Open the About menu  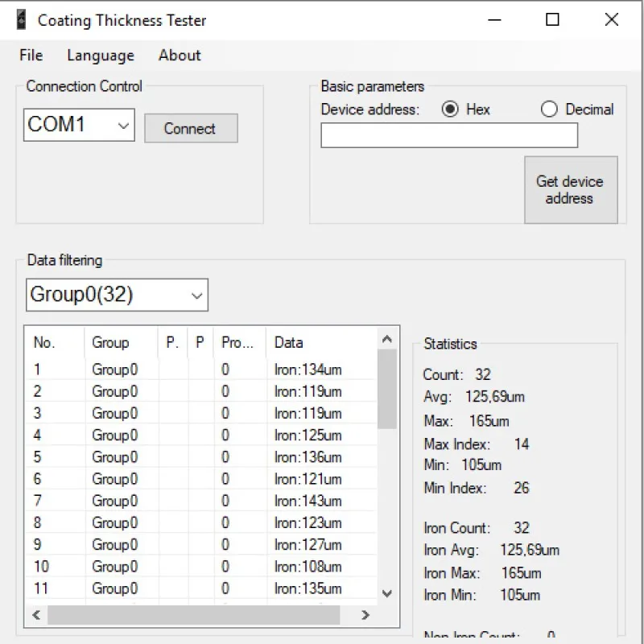pos(180,56)
